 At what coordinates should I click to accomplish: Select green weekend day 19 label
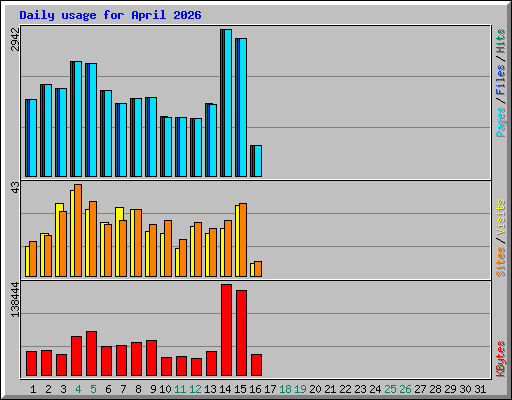pos(300,389)
